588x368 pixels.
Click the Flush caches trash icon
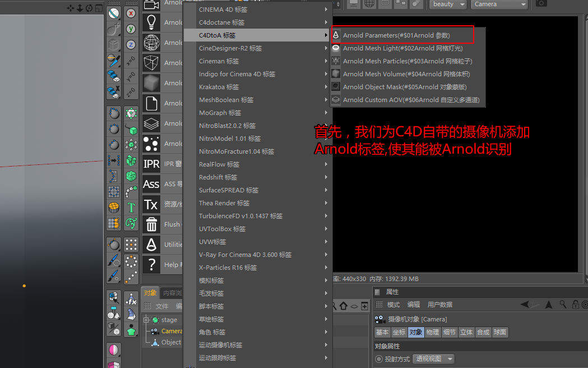point(151,224)
